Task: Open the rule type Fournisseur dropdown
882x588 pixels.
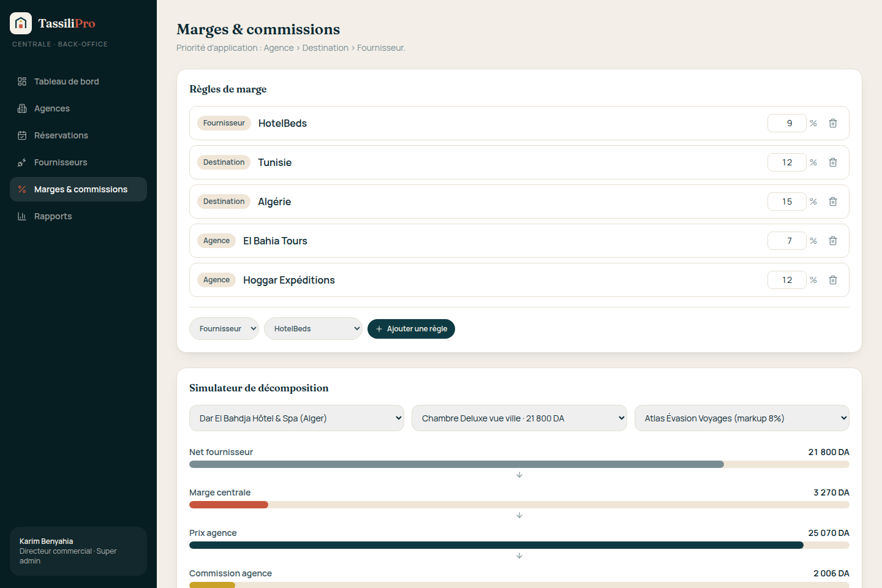Action: pyautogui.click(x=224, y=329)
